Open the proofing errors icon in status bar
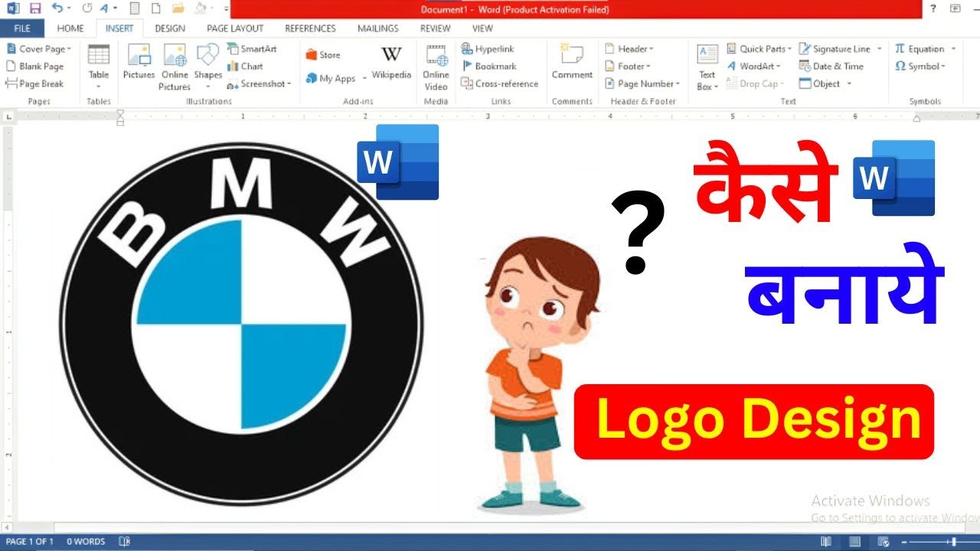The image size is (980, 551). tap(125, 541)
